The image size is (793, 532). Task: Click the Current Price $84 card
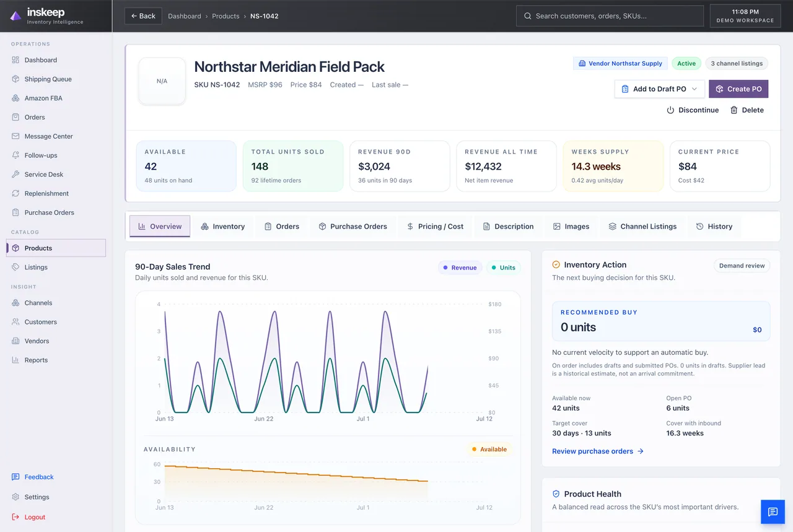click(x=720, y=166)
